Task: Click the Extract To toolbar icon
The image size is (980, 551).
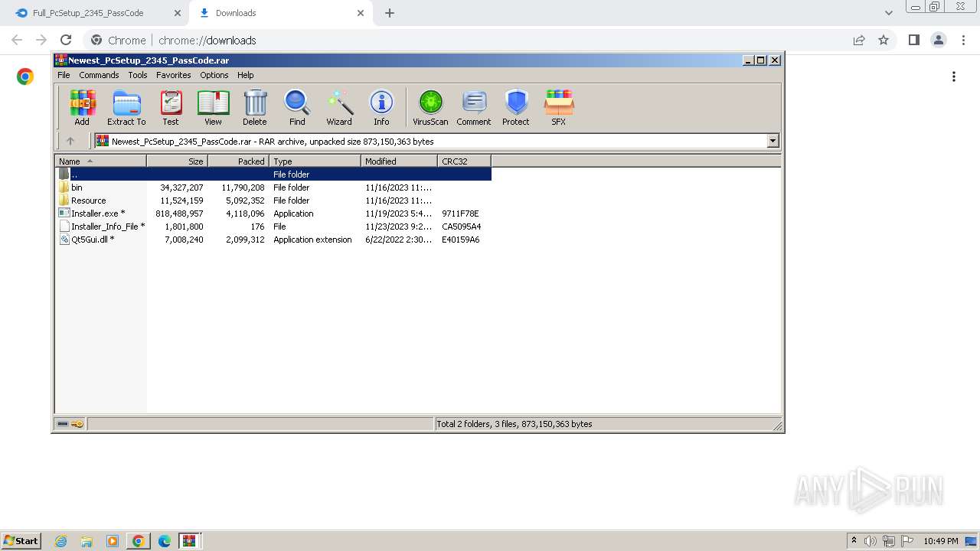Action: point(126,108)
